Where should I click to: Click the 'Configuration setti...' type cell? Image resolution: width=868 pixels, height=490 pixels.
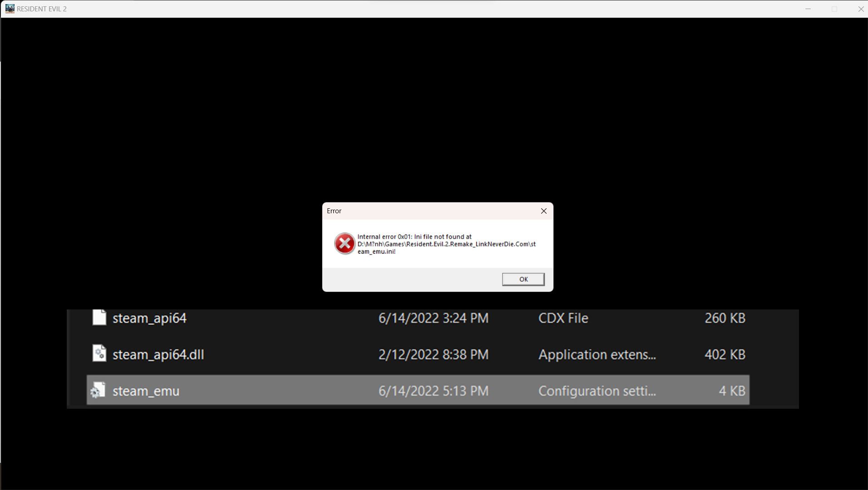click(x=597, y=391)
